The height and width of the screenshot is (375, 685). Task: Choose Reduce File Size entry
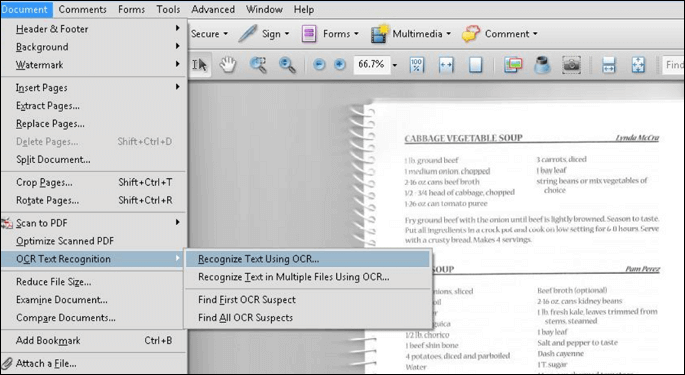[94, 282]
